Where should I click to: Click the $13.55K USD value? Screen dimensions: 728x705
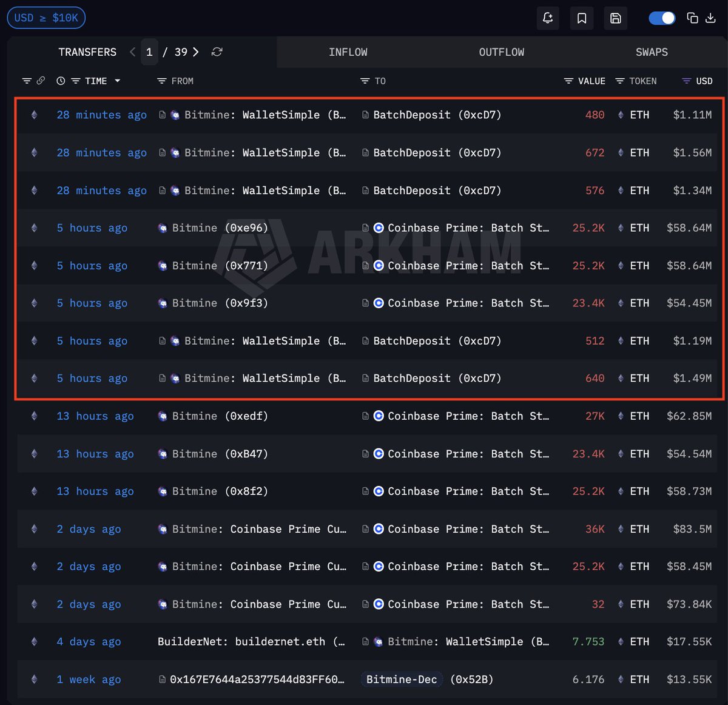(689, 679)
